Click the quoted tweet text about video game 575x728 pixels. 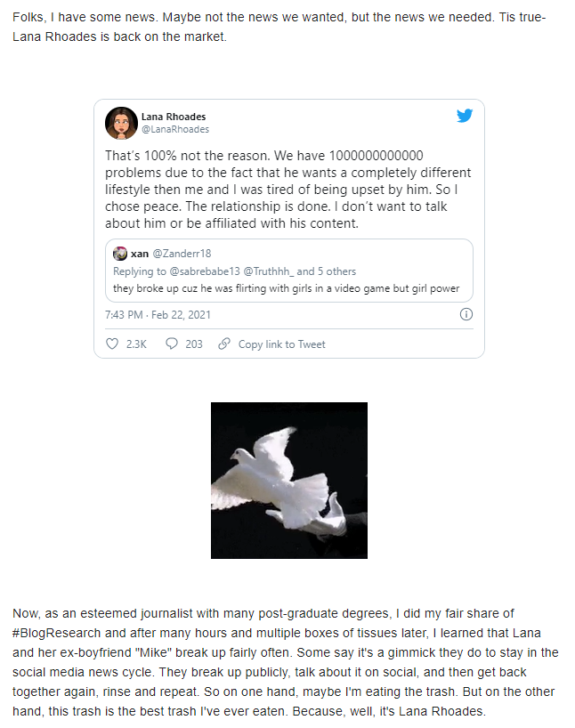pyautogui.click(x=286, y=288)
